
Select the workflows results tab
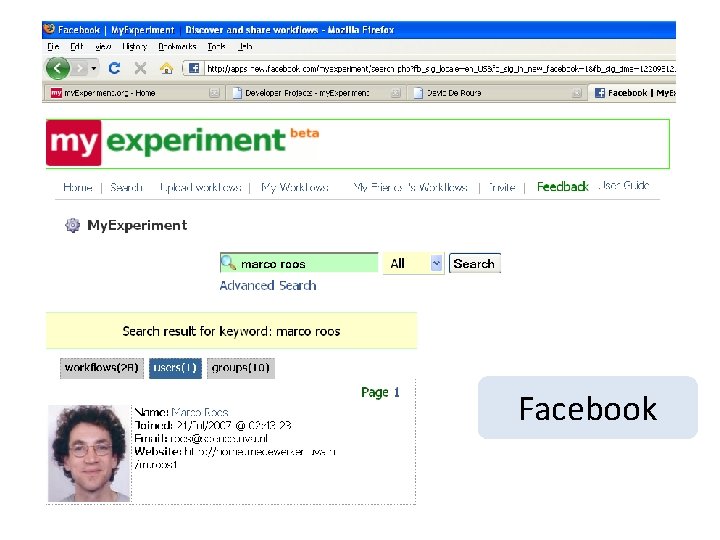(101, 368)
